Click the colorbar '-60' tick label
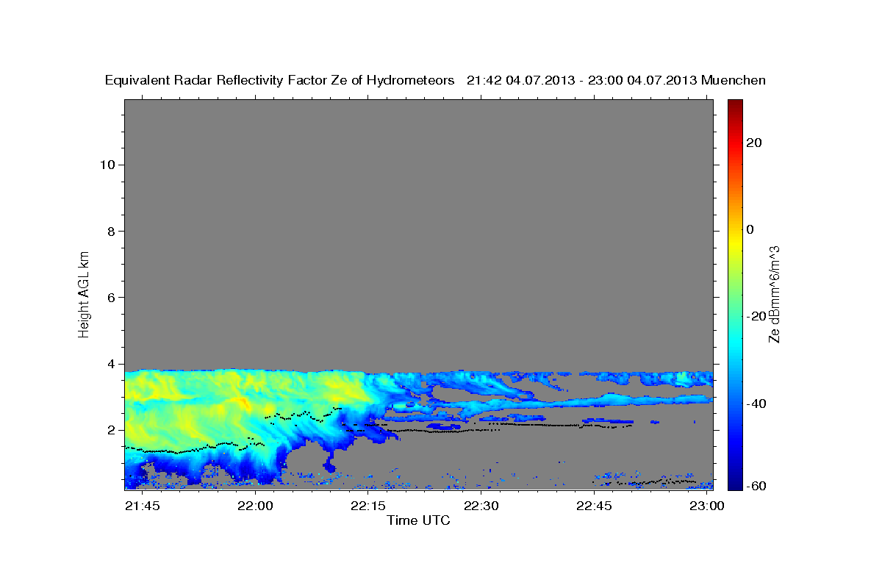The height and width of the screenshot is (588, 882). pyautogui.click(x=756, y=486)
